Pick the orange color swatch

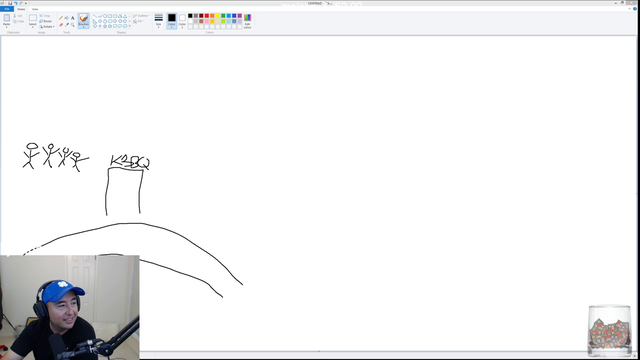click(x=212, y=16)
